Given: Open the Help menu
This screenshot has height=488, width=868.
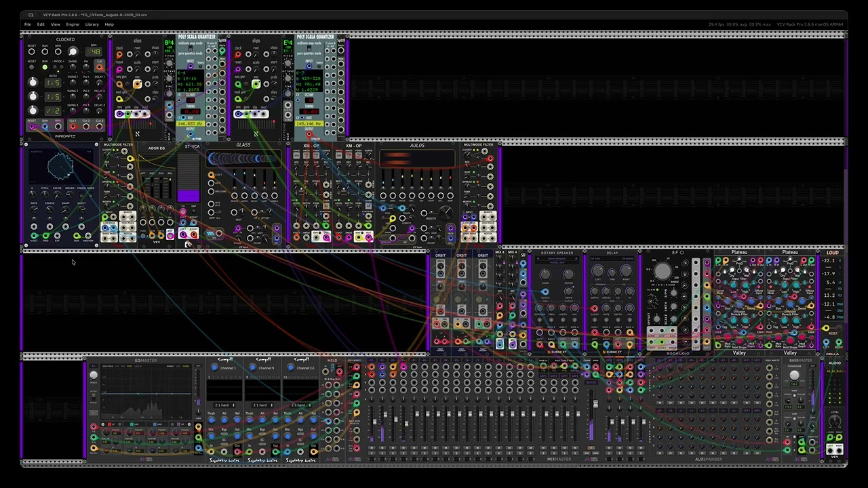Looking at the screenshot, I should [x=109, y=24].
